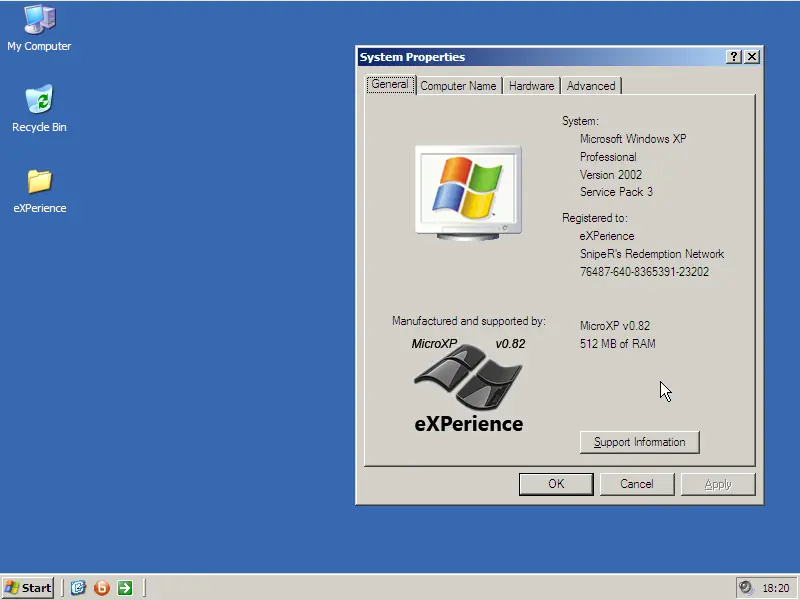The width and height of the screenshot is (800, 600).
Task: Click the 18:20 taskbar clock
Action: click(776, 588)
